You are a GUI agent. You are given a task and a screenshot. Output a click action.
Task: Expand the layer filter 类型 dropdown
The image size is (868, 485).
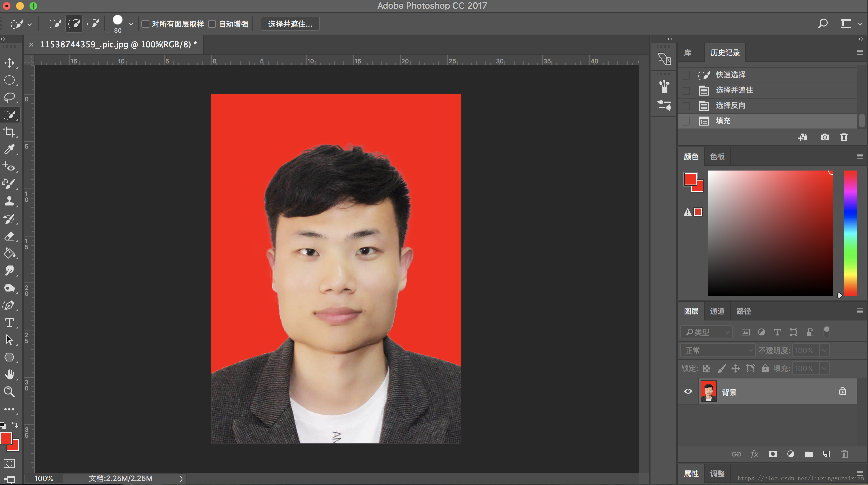click(x=706, y=332)
